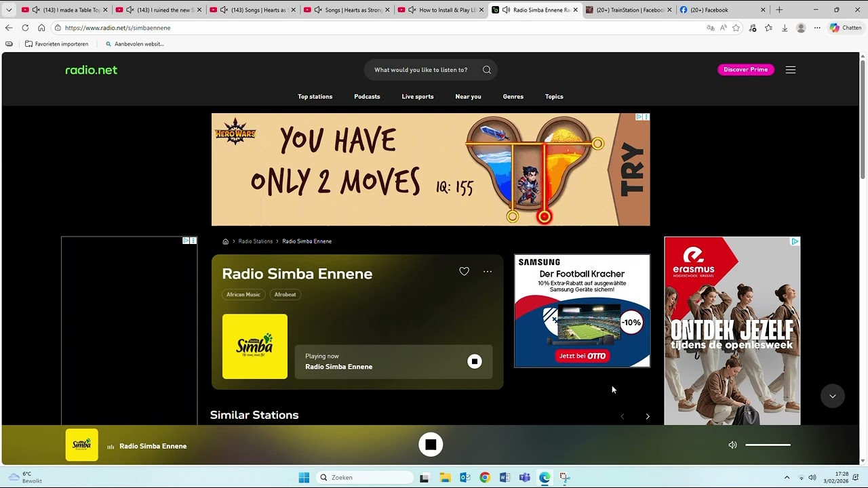
Task: Click the Simba logo in bottom player
Action: coord(81,445)
